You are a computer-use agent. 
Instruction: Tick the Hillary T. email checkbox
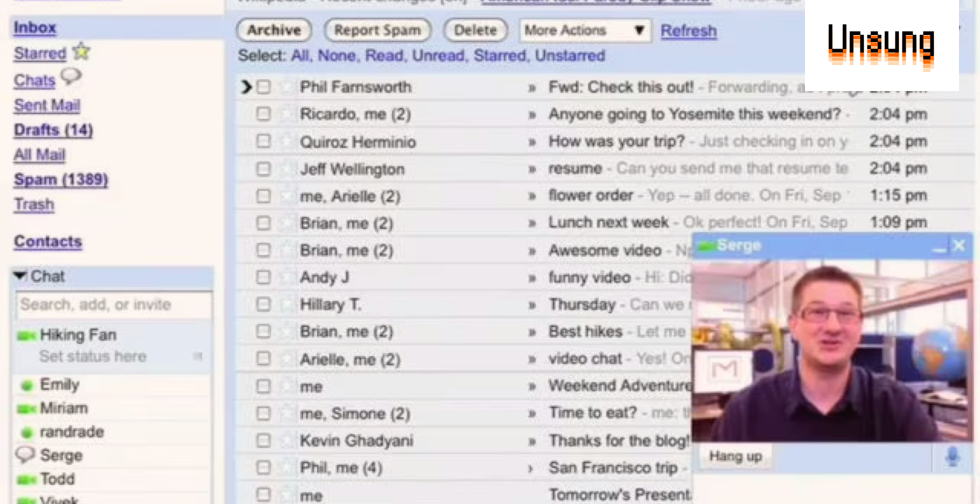tap(263, 304)
